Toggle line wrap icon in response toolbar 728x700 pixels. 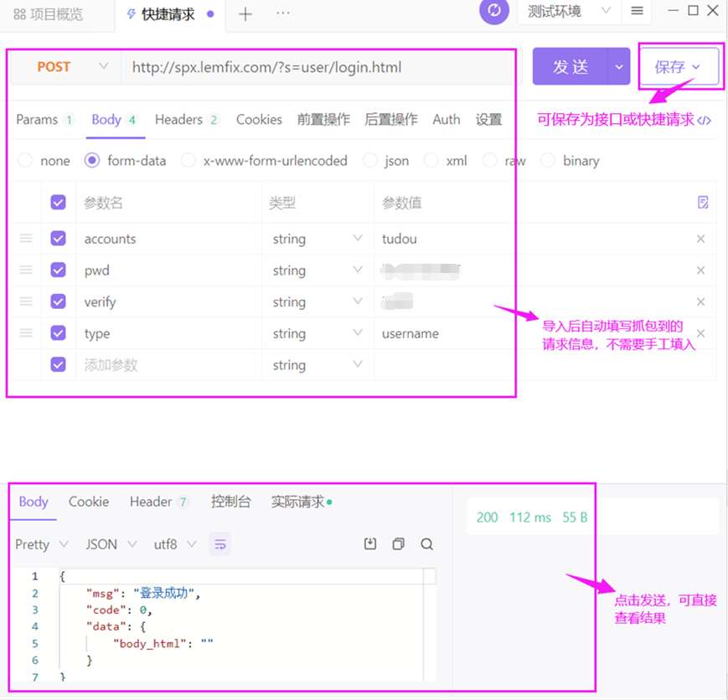(219, 544)
